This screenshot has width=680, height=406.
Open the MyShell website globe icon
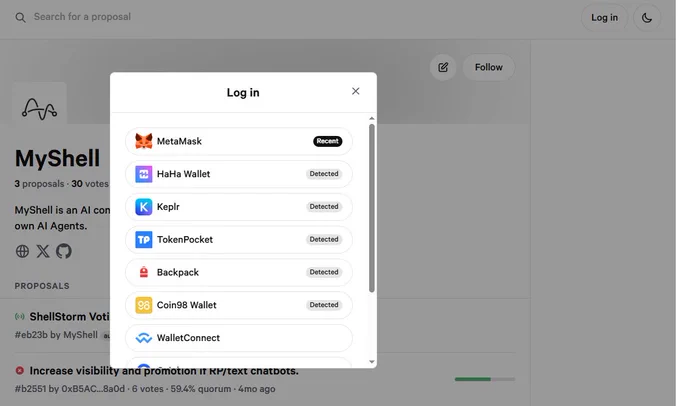tap(22, 251)
